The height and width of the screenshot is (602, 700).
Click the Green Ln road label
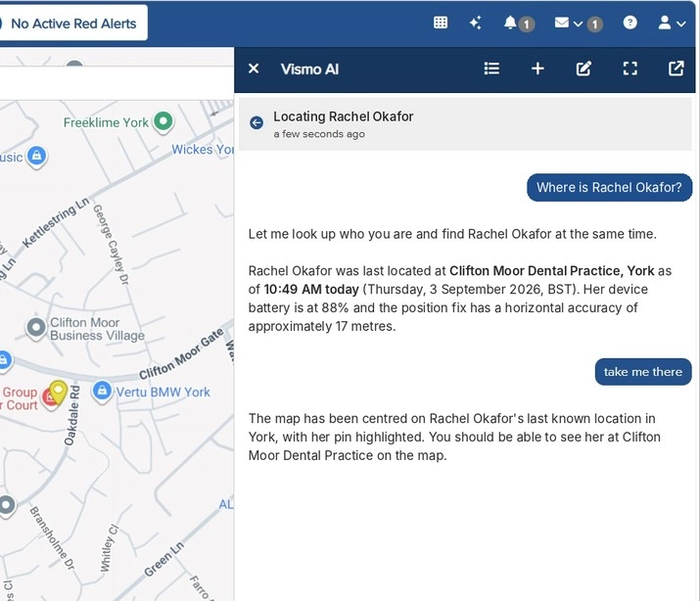pyautogui.click(x=163, y=559)
